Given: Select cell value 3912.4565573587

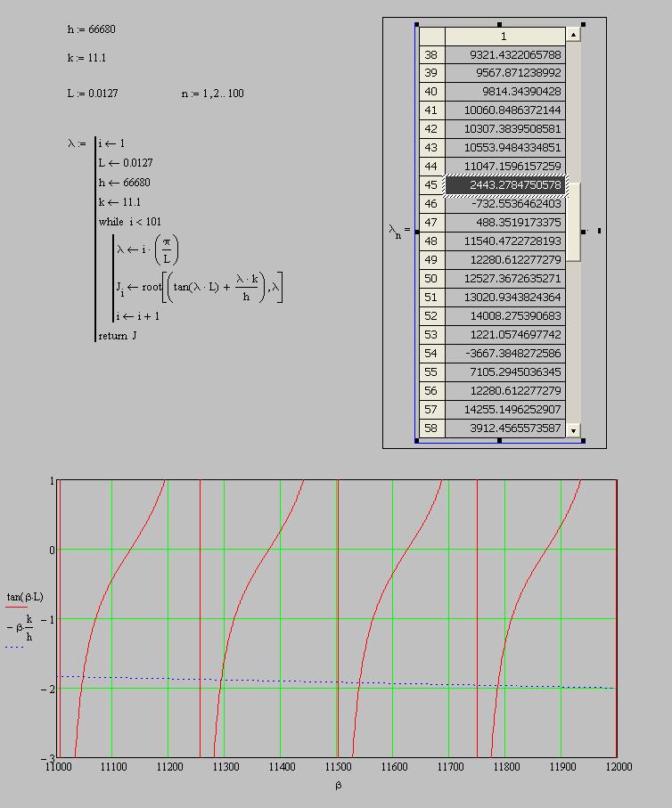Looking at the screenshot, I should (505, 428).
